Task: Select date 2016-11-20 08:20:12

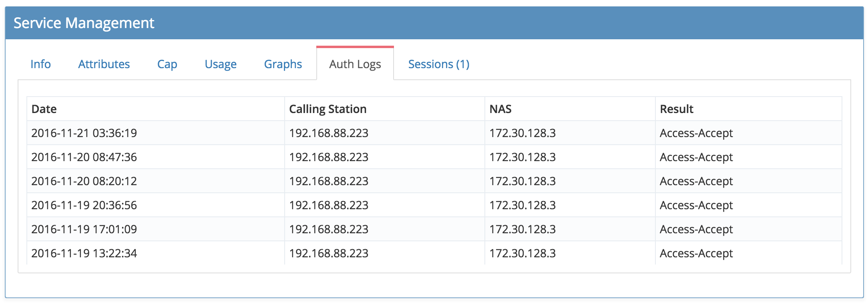Action: click(x=84, y=181)
